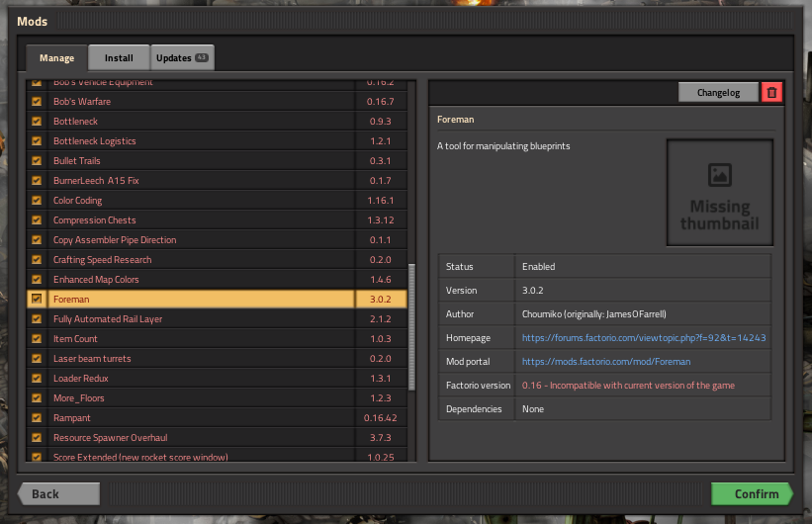The height and width of the screenshot is (524, 812).
Task: Click the Missing thumbnail image
Action: pos(720,192)
